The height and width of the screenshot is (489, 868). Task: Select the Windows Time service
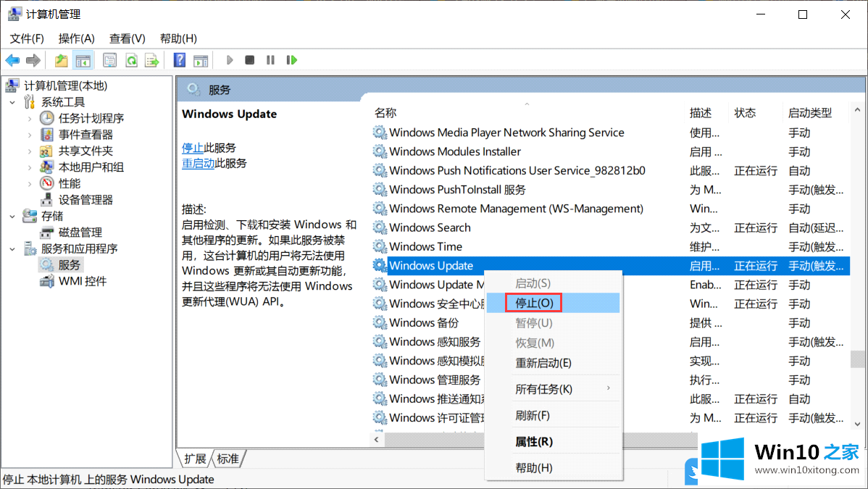(x=426, y=247)
